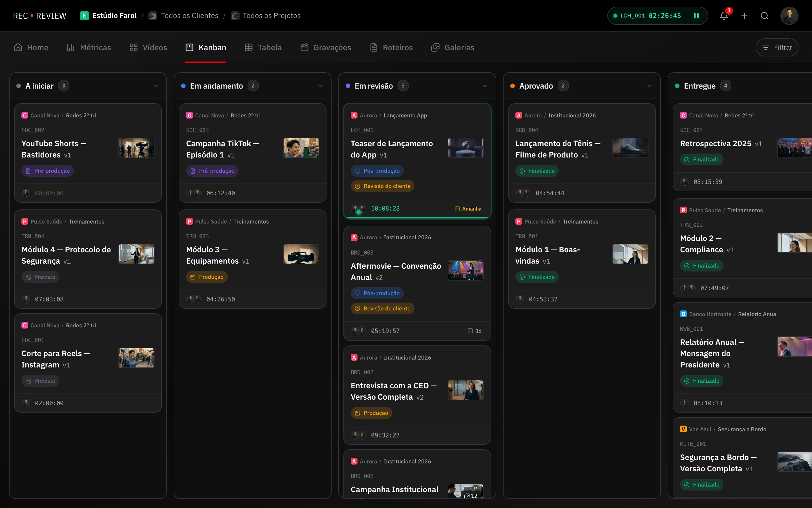Image resolution: width=812 pixels, height=508 pixels.
Task: Click the 3d due date on BRD_003
Action: click(x=475, y=331)
